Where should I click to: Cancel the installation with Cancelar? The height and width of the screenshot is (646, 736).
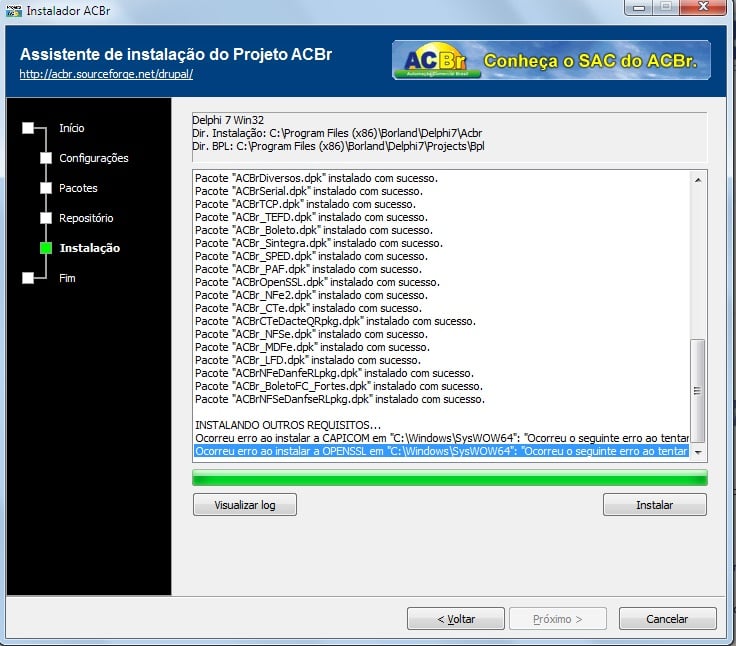667,619
